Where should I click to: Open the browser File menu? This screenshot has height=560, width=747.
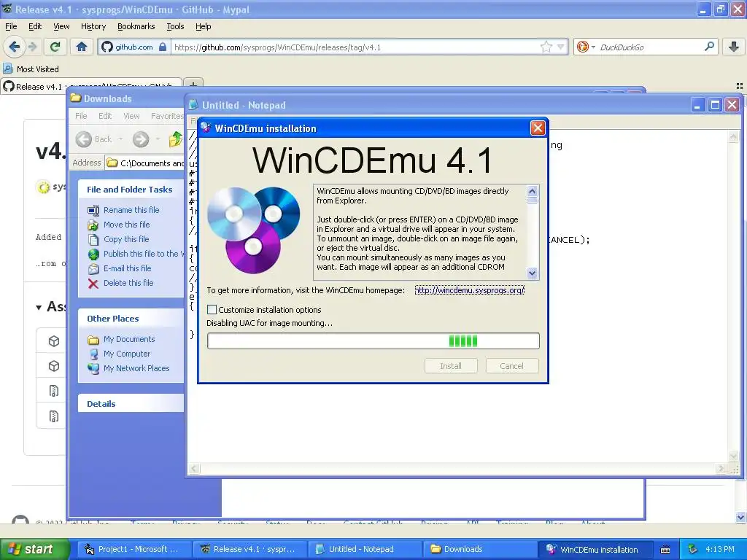11,26
